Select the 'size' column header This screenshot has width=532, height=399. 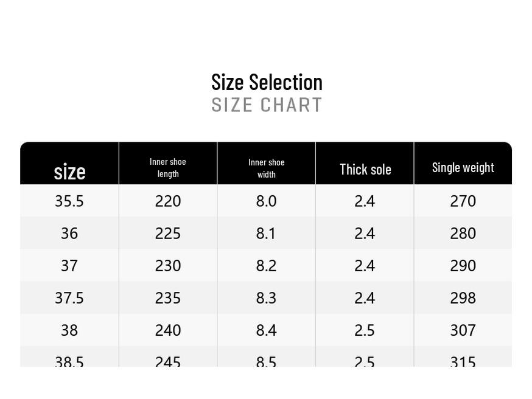coord(69,172)
